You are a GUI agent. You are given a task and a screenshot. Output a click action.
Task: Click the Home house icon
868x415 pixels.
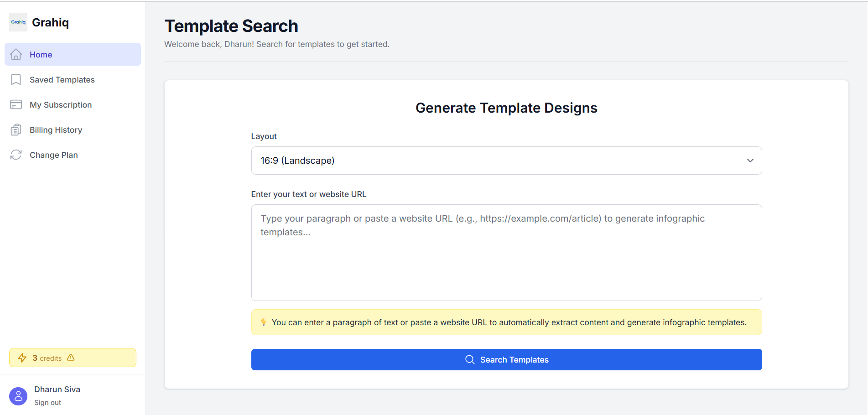[16, 54]
